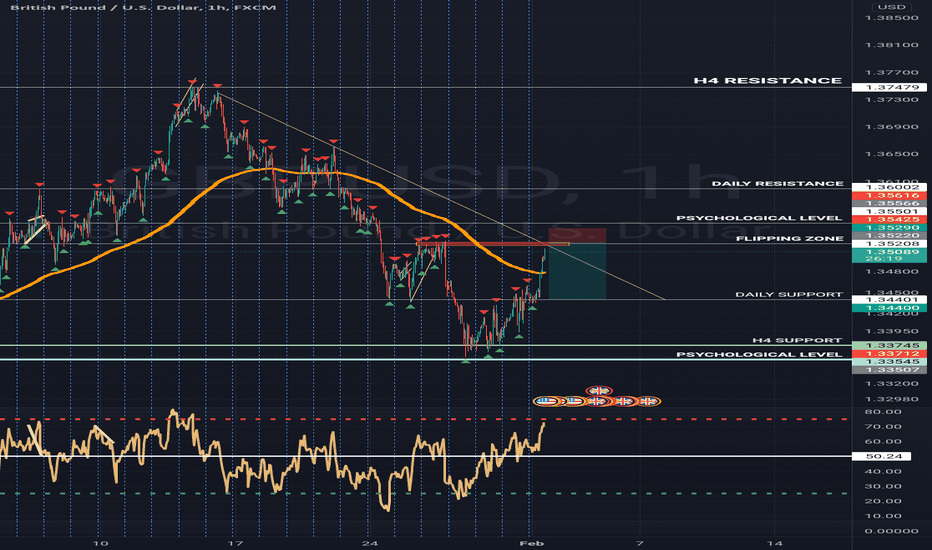Select the orange moving average line
932x550 pixels.
pyautogui.click(x=196, y=193)
